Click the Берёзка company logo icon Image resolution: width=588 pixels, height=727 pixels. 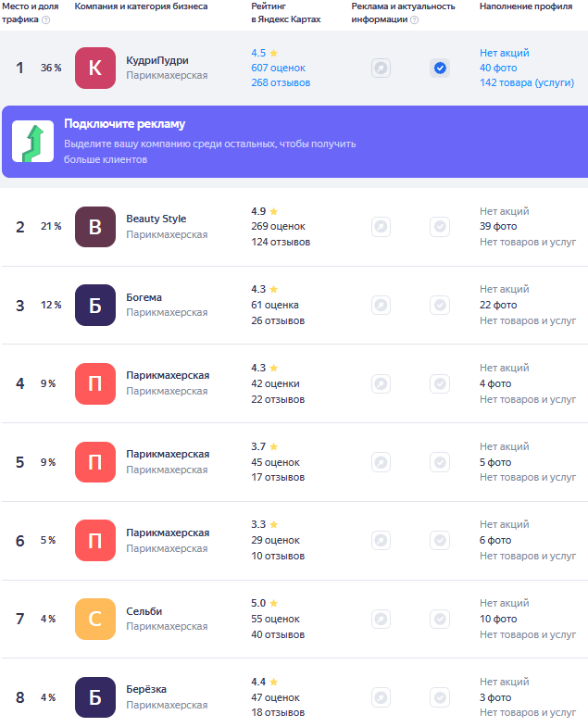pos(95,697)
